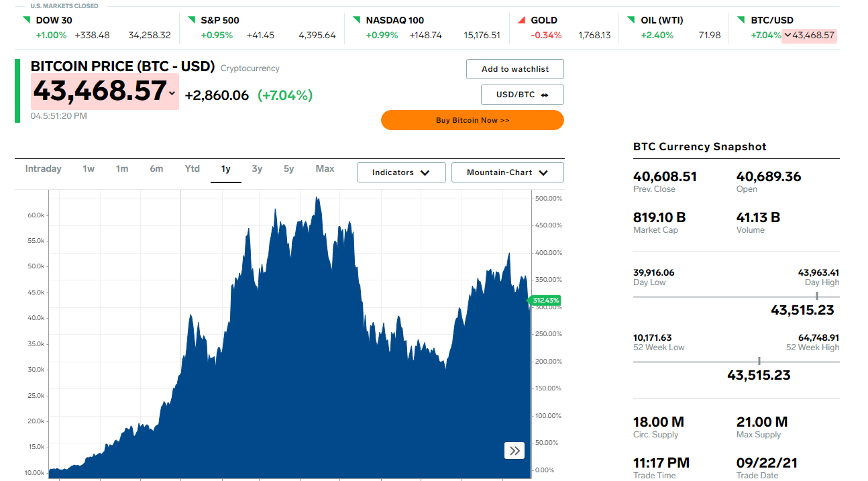Open the BTC/USD ticker link
This screenshot has height=481, width=868.
pos(772,20)
